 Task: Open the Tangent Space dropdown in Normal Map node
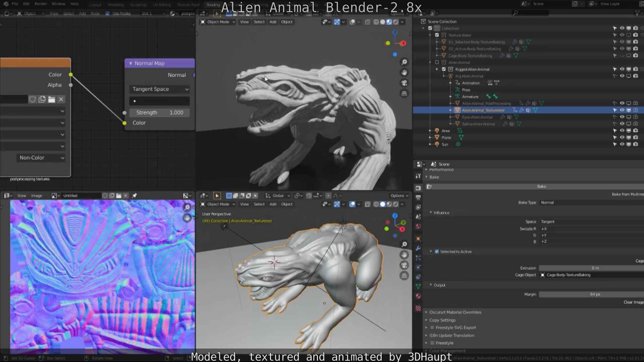coord(159,89)
